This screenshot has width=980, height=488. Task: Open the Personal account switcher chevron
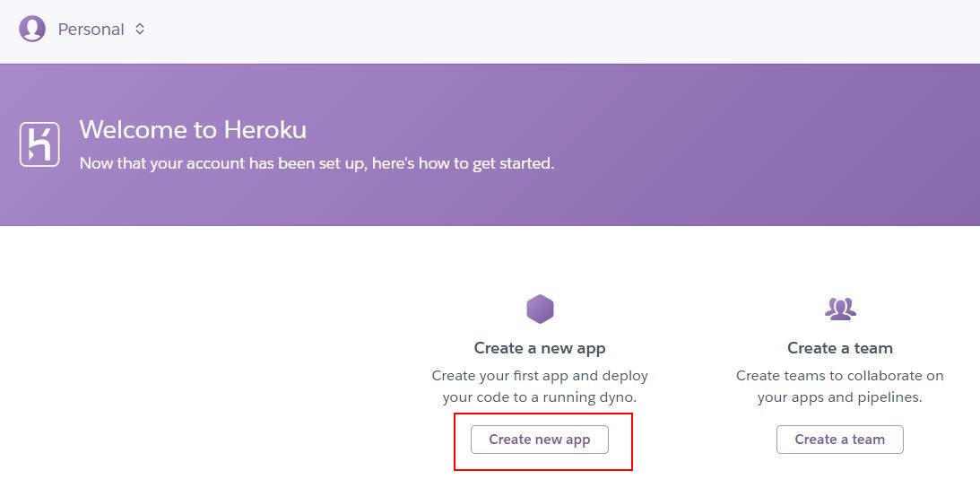(x=140, y=29)
